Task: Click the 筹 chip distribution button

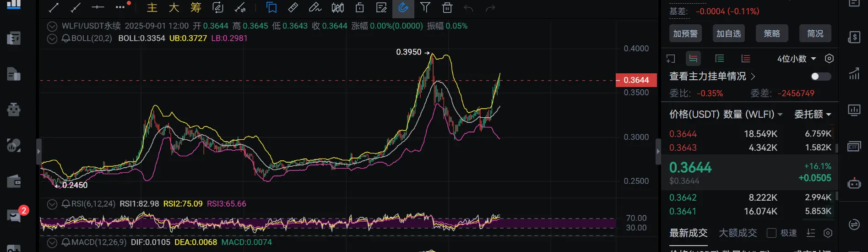Action: tap(196, 7)
